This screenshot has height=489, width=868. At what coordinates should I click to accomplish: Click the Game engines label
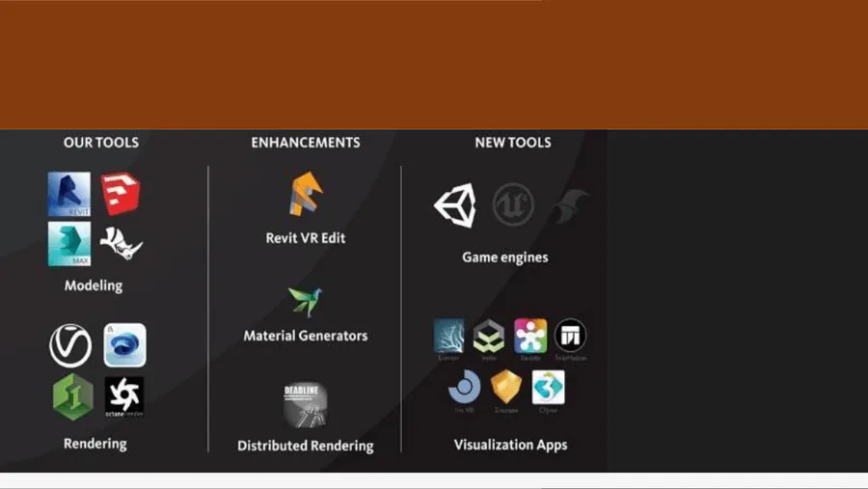click(x=505, y=258)
